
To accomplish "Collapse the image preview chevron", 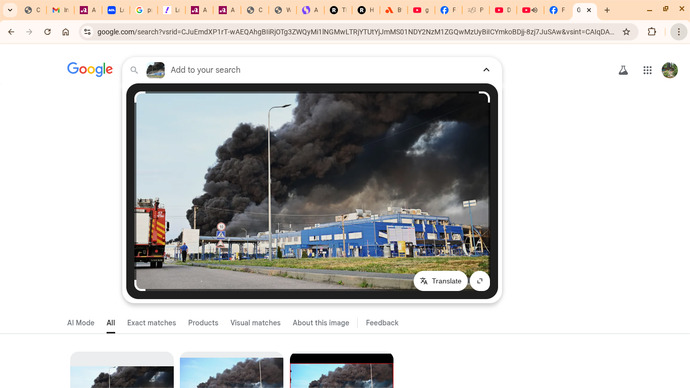I will 486,70.
